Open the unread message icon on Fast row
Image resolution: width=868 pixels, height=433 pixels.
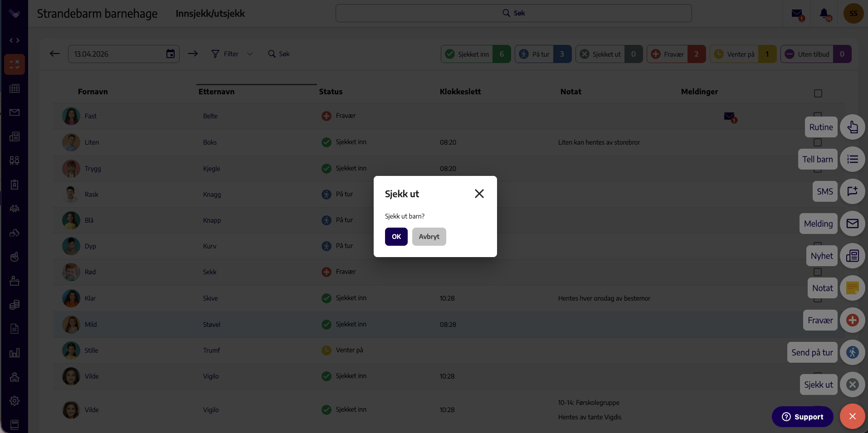pyautogui.click(x=730, y=117)
